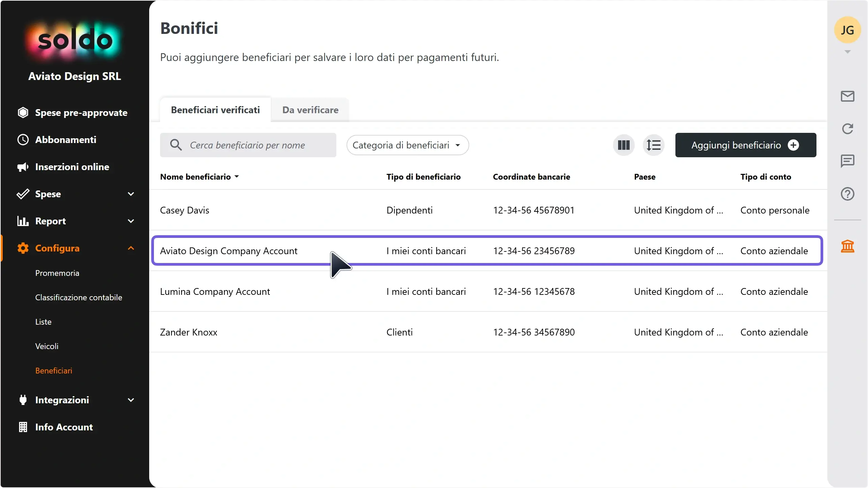Image resolution: width=868 pixels, height=488 pixels.
Task: Open the Zander Knoxx beneficiary row
Action: tap(488, 332)
